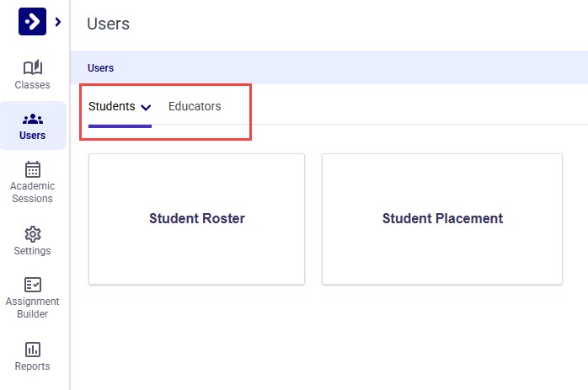Open the Student Roster card
The height and width of the screenshot is (390, 588).
pyautogui.click(x=196, y=219)
